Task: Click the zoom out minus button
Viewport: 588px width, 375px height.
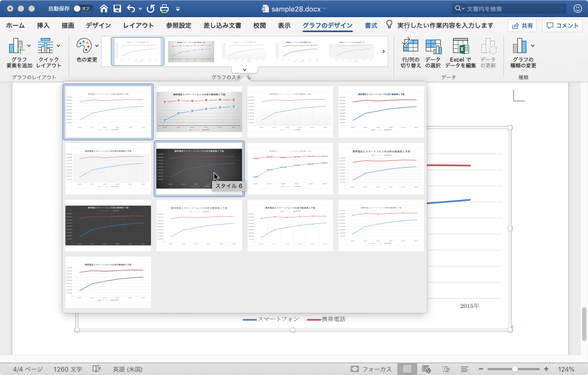Action: (481, 370)
